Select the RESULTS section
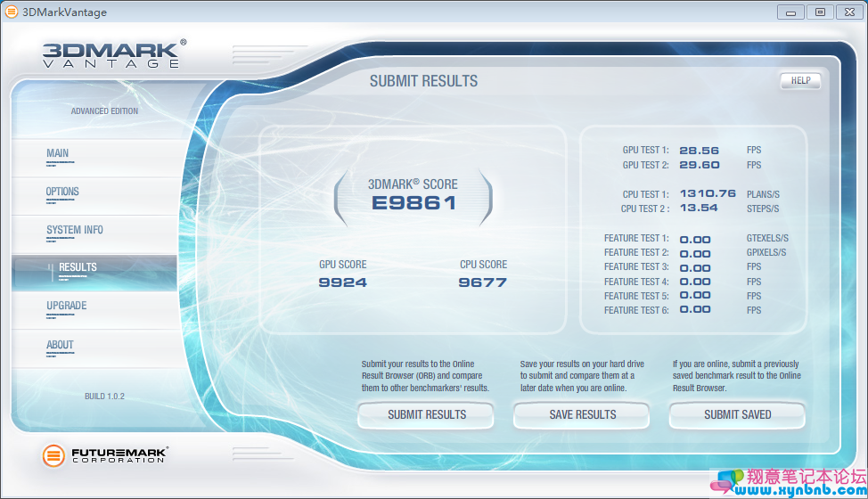The height and width of the screenshot is (499, 868). [x=94, y=273]
